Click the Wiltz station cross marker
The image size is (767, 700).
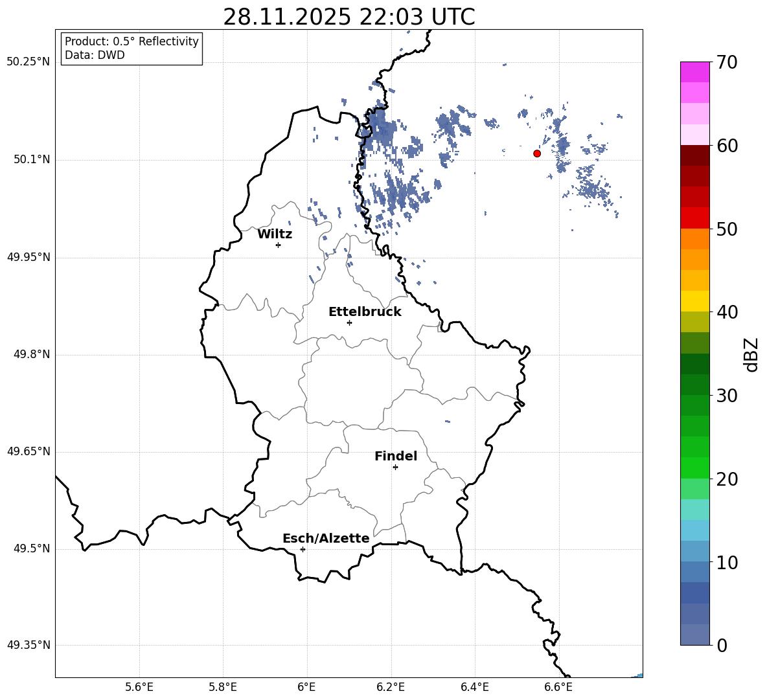[x=279, y=245]
